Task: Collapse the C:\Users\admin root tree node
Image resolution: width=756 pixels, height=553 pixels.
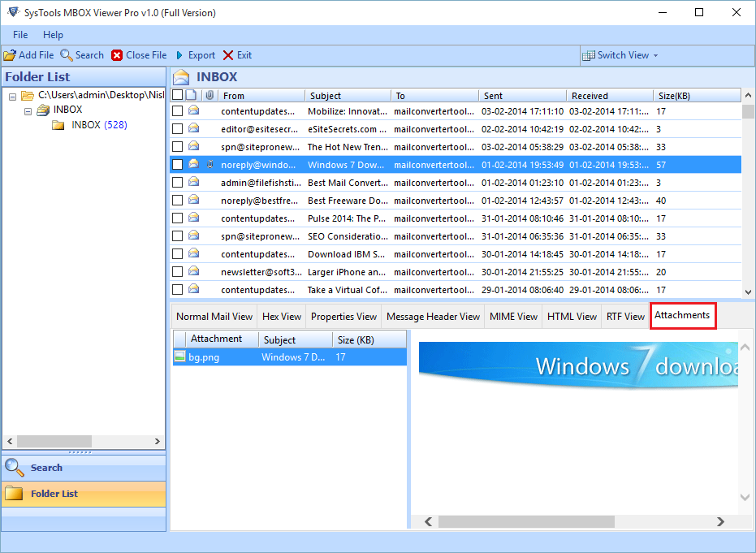Action: pyautogui.click(x=12, y=97)
